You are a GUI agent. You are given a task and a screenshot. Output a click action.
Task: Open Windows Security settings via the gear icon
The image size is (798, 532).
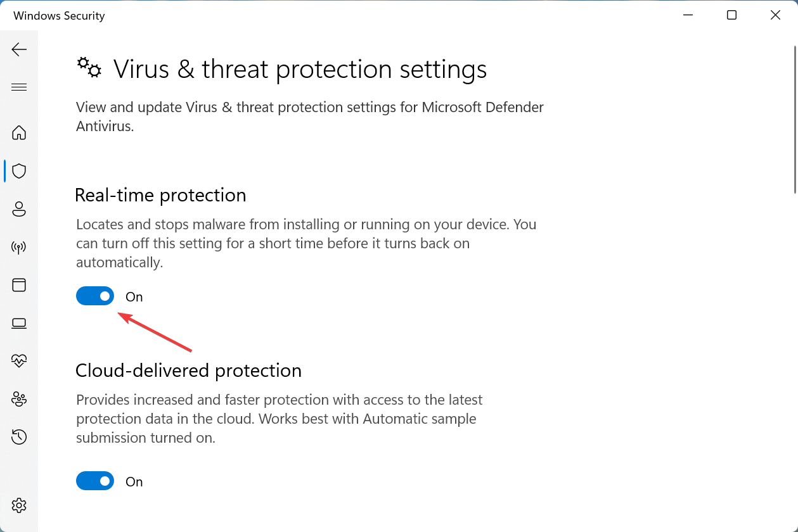pos(19,505)
